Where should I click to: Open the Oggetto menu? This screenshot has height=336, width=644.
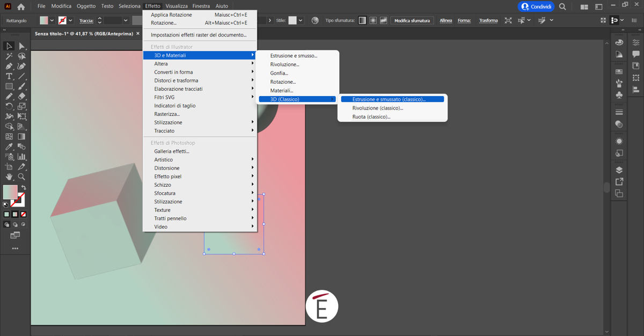click(x=86, y=6)
